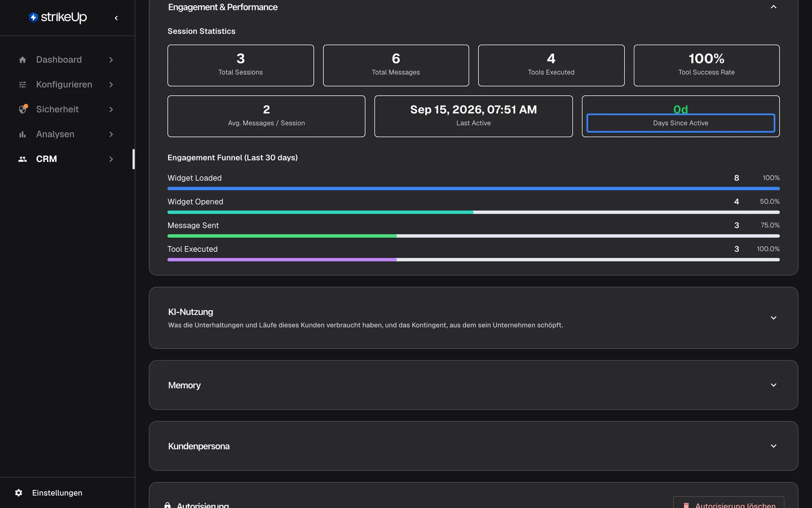The image size is (812, 508).
Task: Click the Dashboard home icon
Action: coord(23,60)
